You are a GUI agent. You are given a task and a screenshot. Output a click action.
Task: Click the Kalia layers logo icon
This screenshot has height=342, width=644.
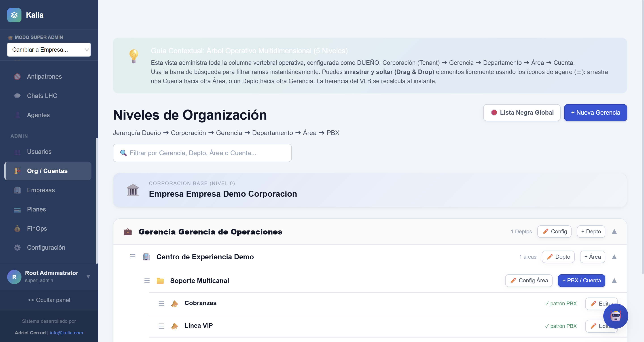pos(14,15)
